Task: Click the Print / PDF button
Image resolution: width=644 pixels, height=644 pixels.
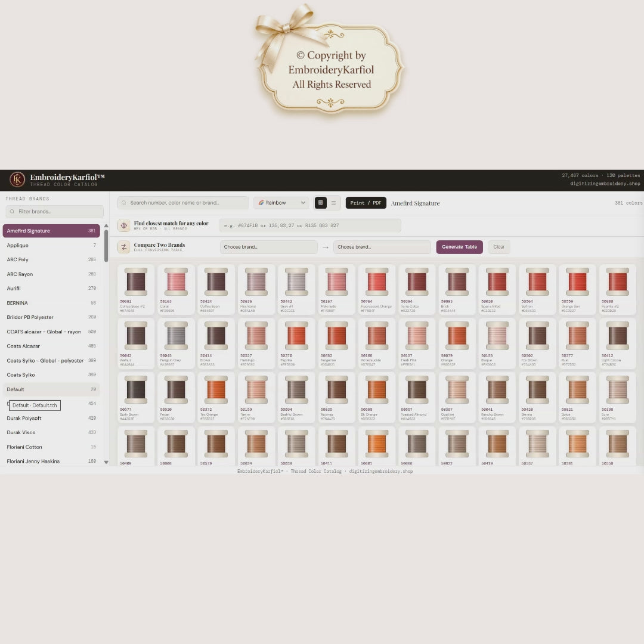Action: 366,203
